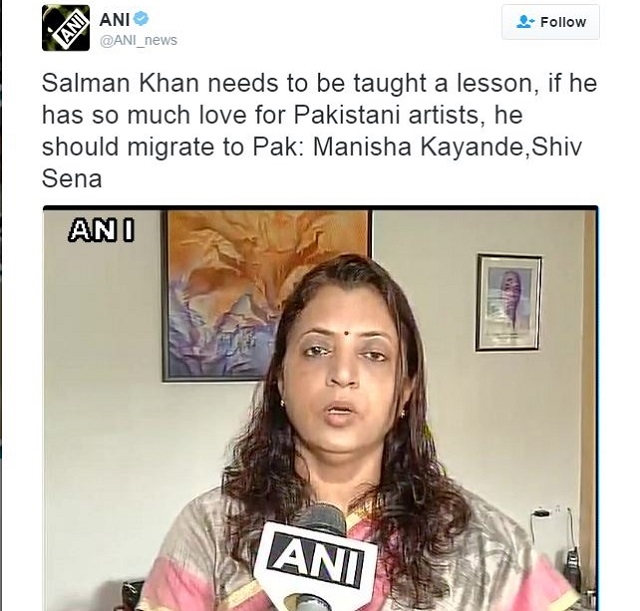Open the ANI profile avatar
640x611 pixels.
pyautogui.click(x=66, y=28)
